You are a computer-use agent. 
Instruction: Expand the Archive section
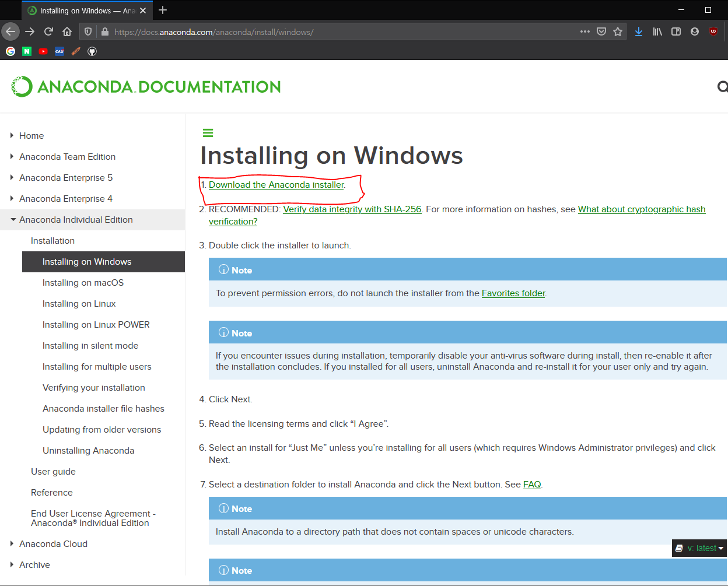(x=12, y=564)
